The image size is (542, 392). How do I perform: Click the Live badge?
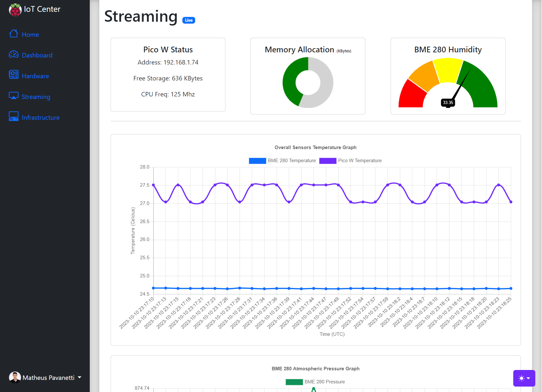(189, 20)
